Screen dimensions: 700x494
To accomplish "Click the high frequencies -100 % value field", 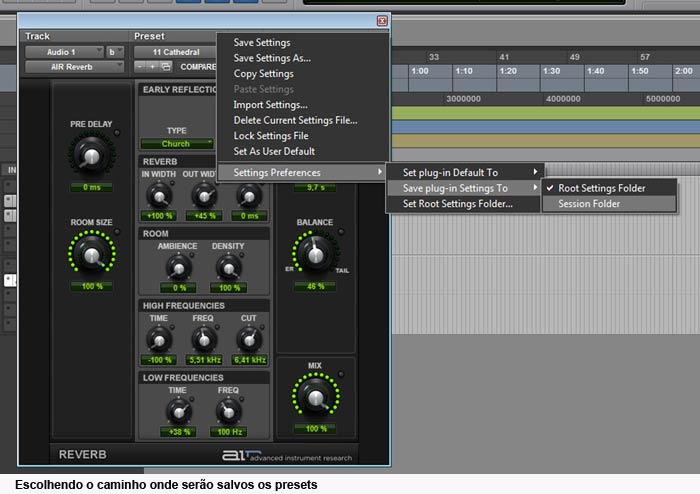I will tap(159, 360).
